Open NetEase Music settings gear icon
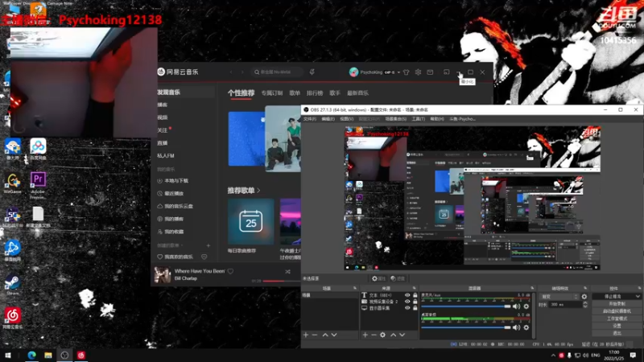644x362 pixels. (x=418, y=72)
